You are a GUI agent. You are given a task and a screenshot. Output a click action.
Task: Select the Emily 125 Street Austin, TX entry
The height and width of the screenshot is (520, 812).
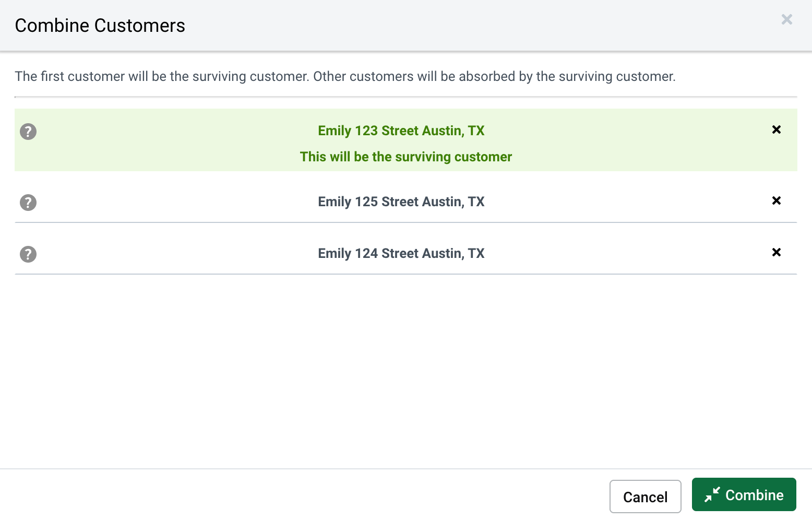pyautogui.click(x=401, y=202)
